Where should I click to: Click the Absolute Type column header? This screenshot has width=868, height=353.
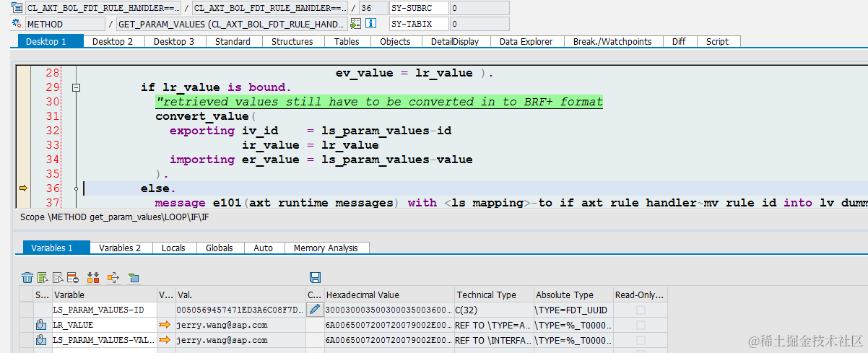point(573,295)
